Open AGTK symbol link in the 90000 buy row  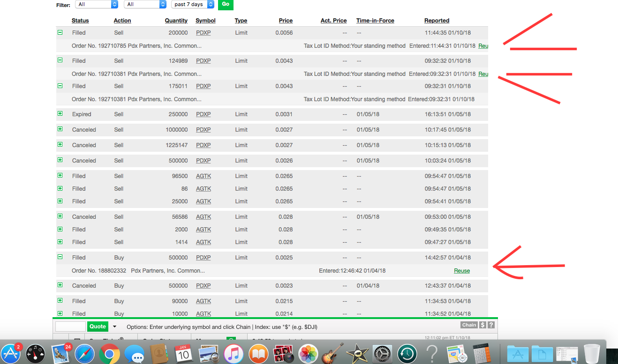(203, 301)
